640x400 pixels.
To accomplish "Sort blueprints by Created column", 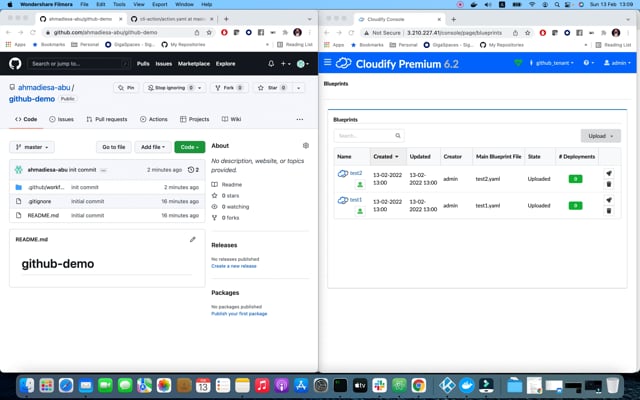I will coord(388,157).
